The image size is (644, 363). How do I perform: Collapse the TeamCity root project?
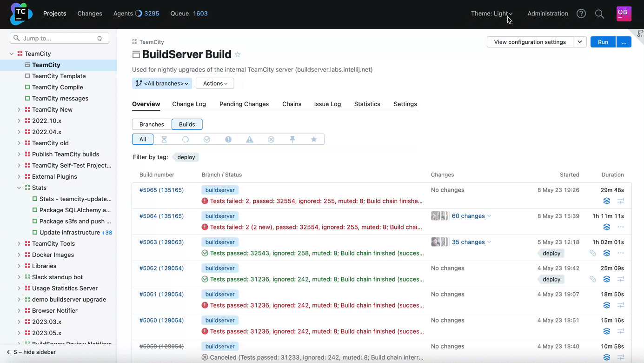12,54
